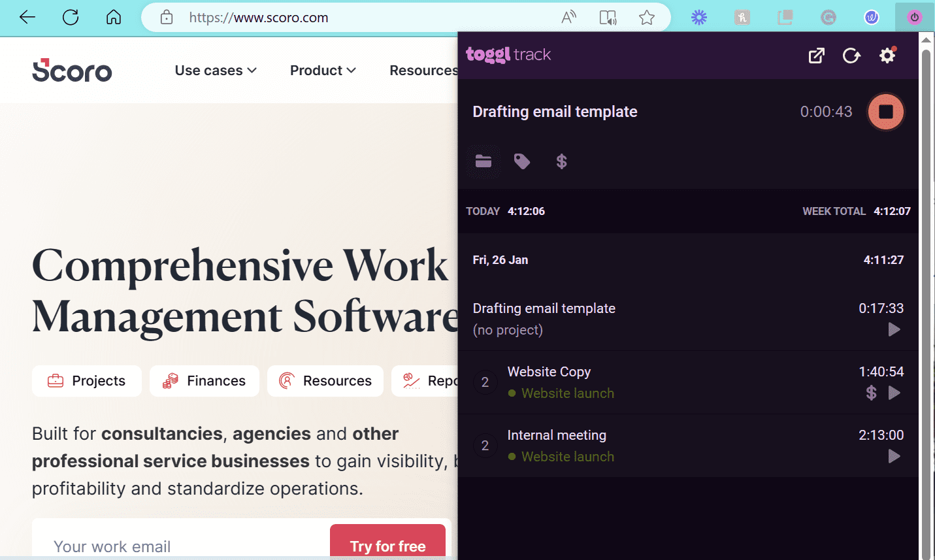Screen dimensions: 935x560
Task: Click the 2:13:00 duration
Action: point(881,435)
